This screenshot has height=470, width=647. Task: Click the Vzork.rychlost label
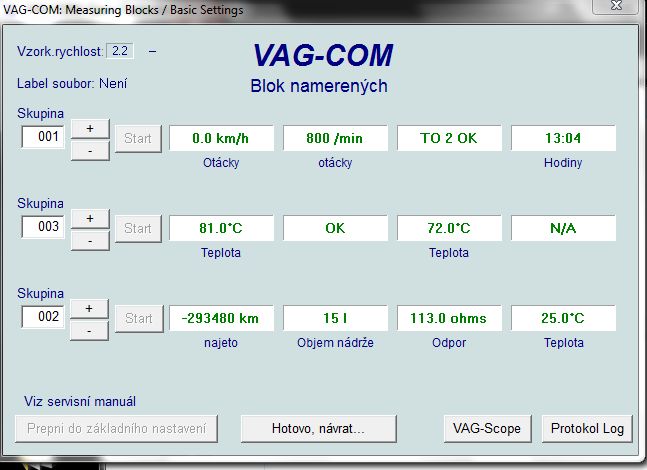tap(60, 52)
